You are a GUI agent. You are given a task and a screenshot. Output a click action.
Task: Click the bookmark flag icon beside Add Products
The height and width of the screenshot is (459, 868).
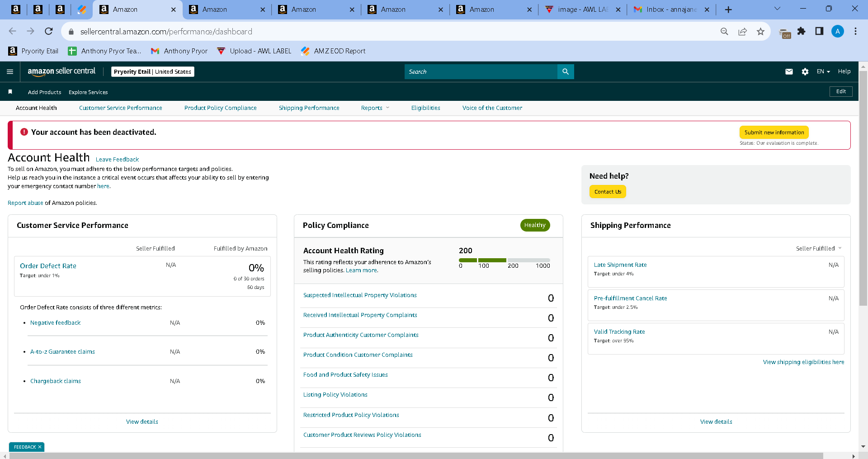pos(10,92)
